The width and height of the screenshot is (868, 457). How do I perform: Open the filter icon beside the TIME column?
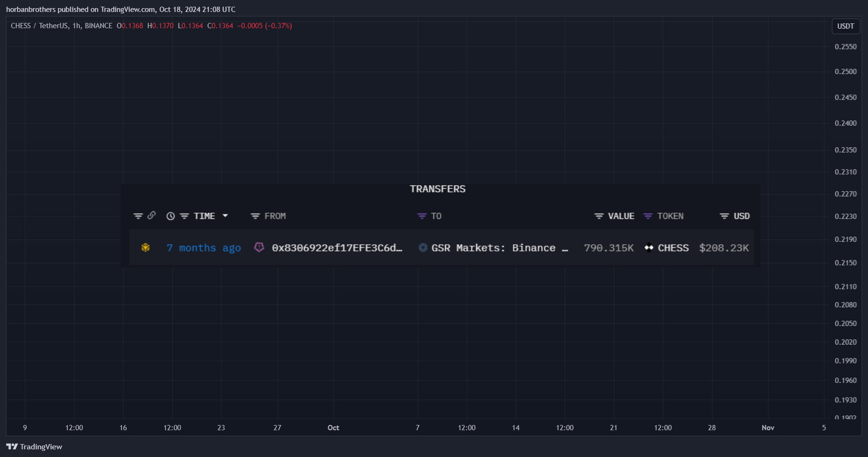[184, 216]
